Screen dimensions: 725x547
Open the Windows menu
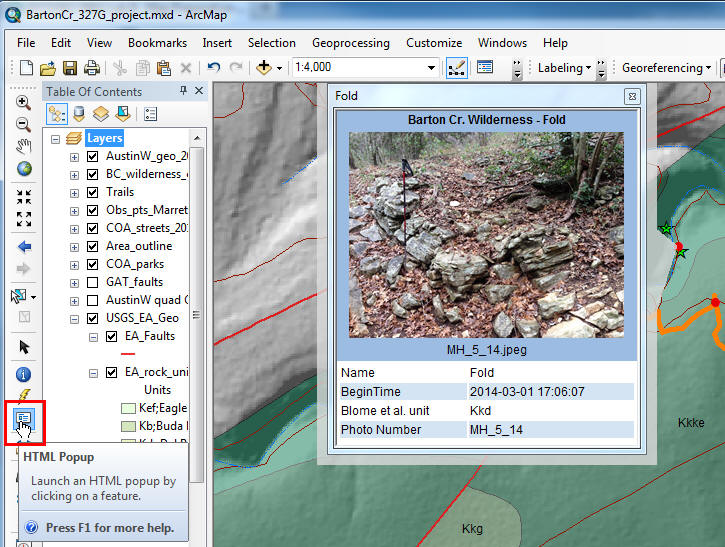(502, 43)
